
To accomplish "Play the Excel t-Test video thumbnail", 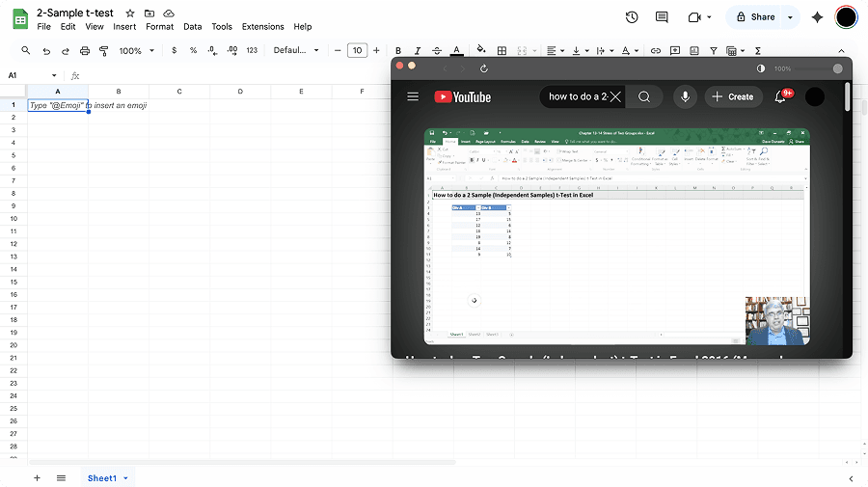I will [x=616, y=237].
